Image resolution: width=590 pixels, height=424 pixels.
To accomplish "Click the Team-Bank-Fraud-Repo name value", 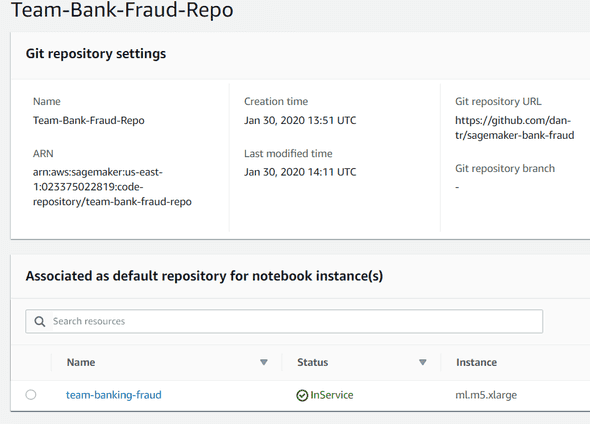I will 88,120.
